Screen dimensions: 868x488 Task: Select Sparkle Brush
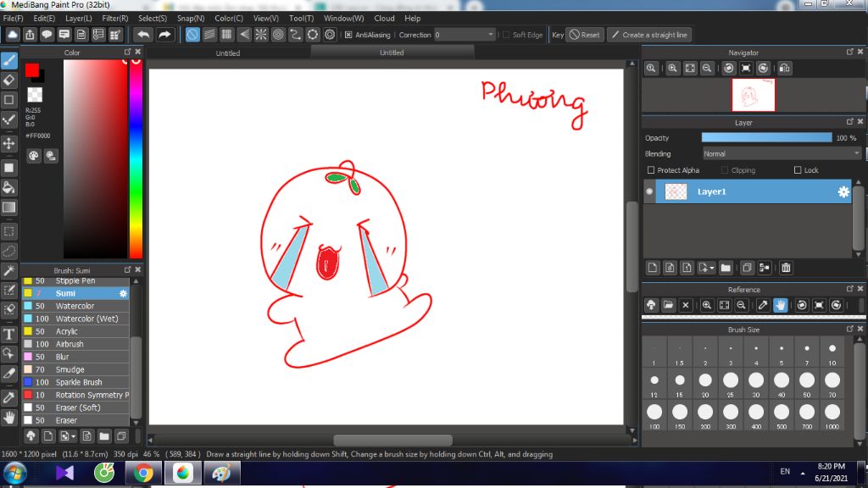75,382
